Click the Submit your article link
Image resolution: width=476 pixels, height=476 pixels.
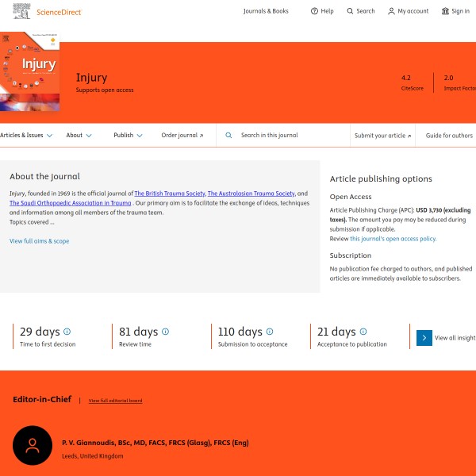click(383, 136)
